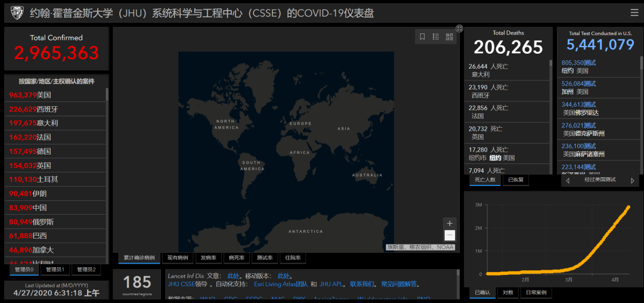Select 西班牙 in the confirmed cases list
This screenshot has height=303, width=644.
click(x=48, y=109)
